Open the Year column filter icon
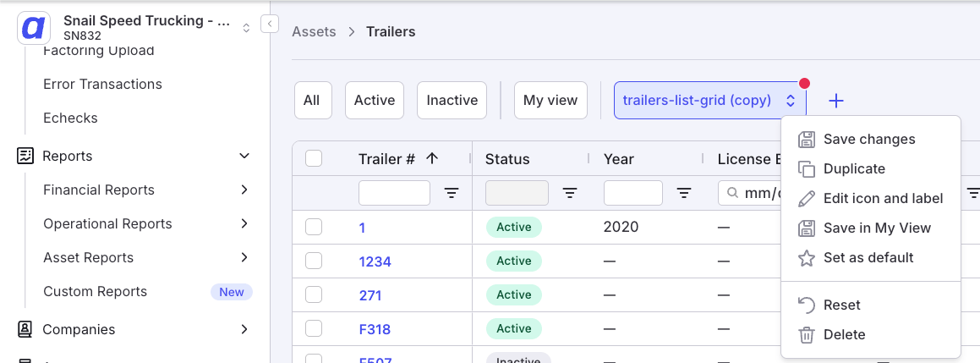Screen dimensions: 980x363 684,194
